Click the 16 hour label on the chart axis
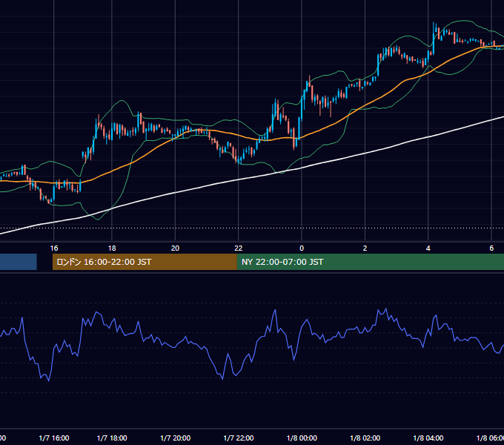Viewport: 504px width, 445px height. (54, 248)
